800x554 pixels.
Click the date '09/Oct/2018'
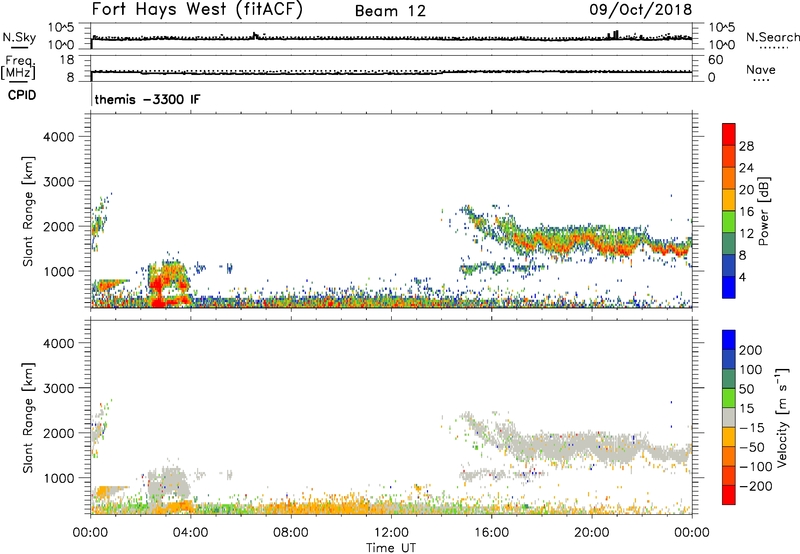pyautogui.click(x=641, y=10)
